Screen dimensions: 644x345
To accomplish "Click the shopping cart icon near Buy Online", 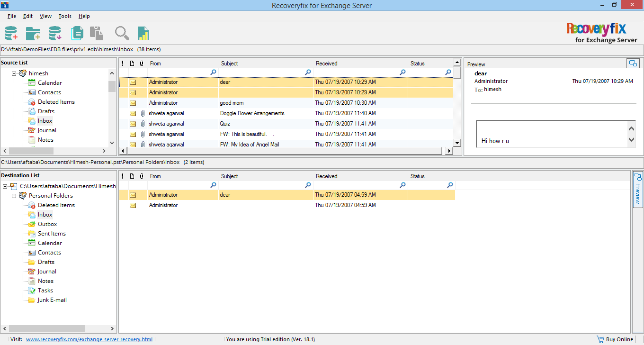I will [x=600, y=339].
